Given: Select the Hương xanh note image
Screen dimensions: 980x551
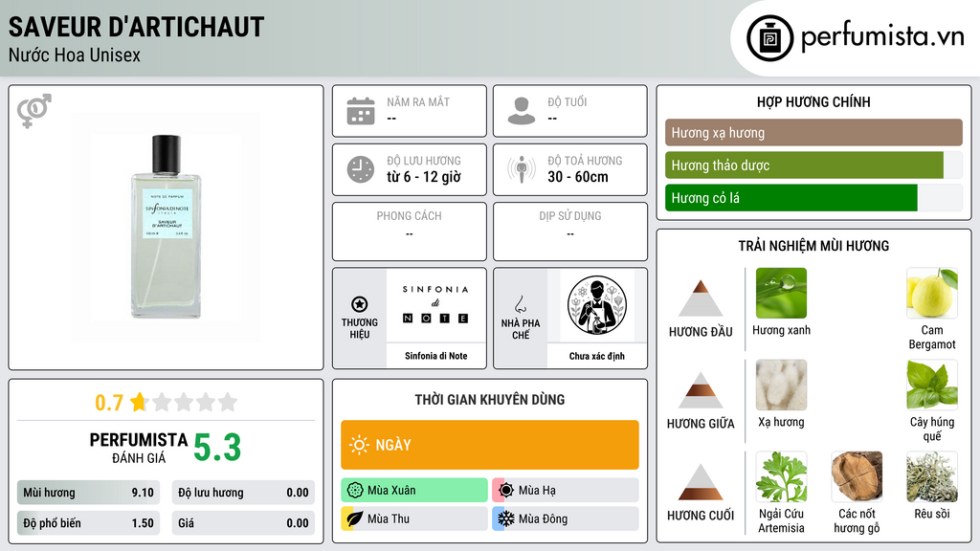Looking at the screenshot, I should coord(781,293).
